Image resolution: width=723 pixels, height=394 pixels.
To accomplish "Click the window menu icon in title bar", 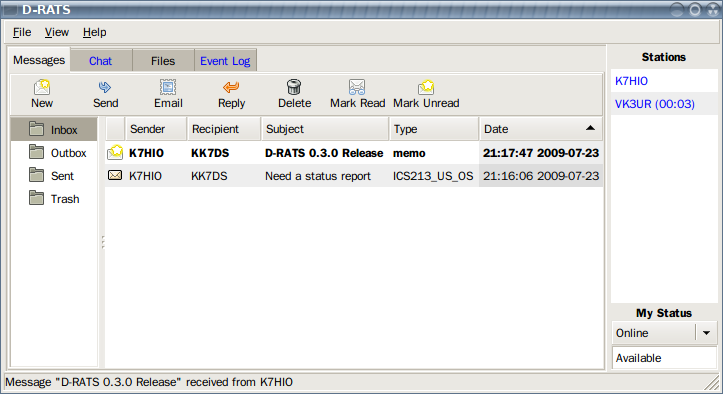I will pyautogui.click(x=10, y=9).
